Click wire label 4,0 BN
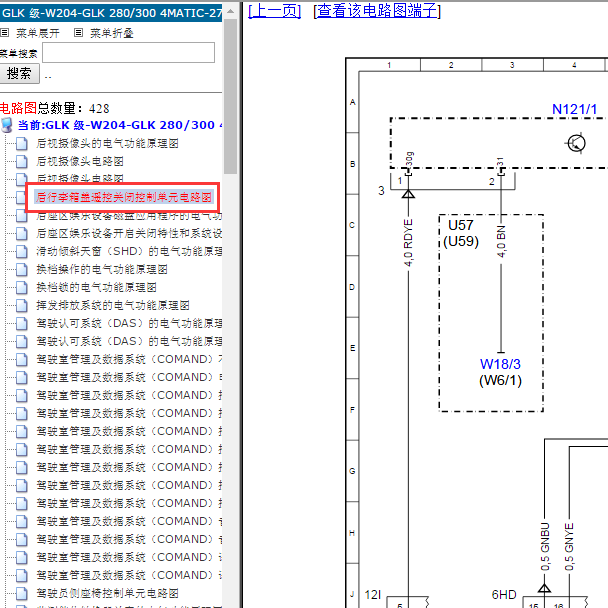Viewport: 608px width, 608px height. coord(501,241)
